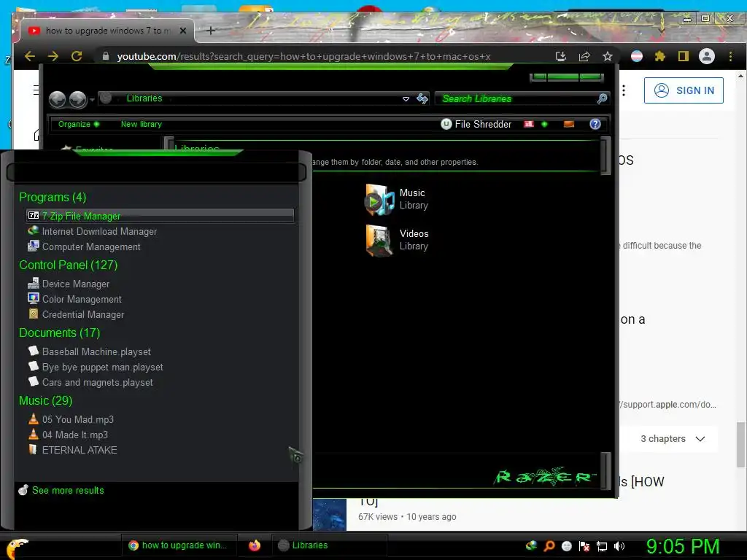Toggle the preview pane icon in Explorer

569,124
